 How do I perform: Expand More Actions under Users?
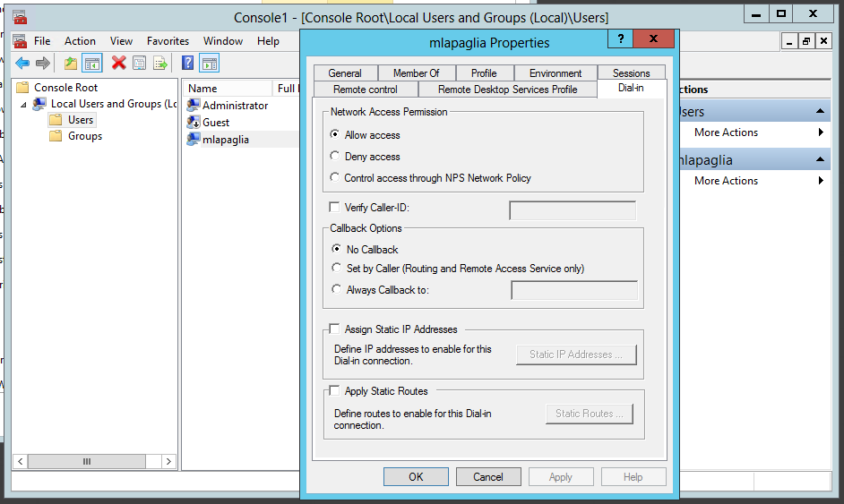821,132
